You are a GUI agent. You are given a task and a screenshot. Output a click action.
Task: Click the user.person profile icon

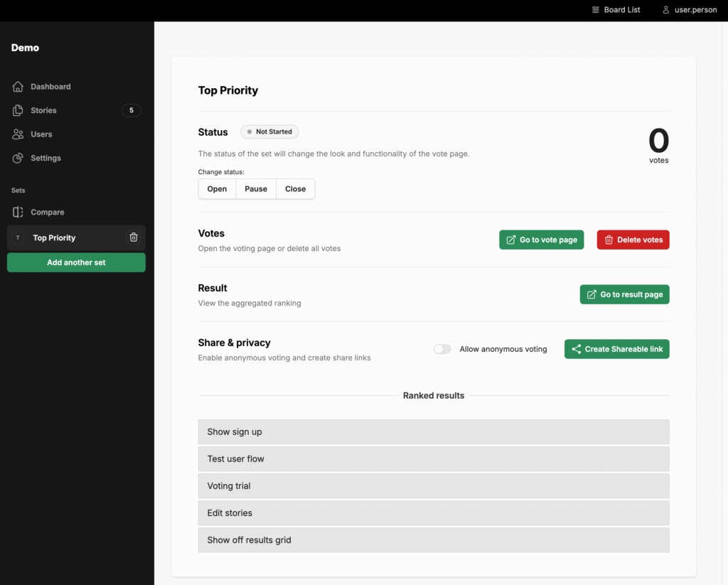(x=666, y=10)
